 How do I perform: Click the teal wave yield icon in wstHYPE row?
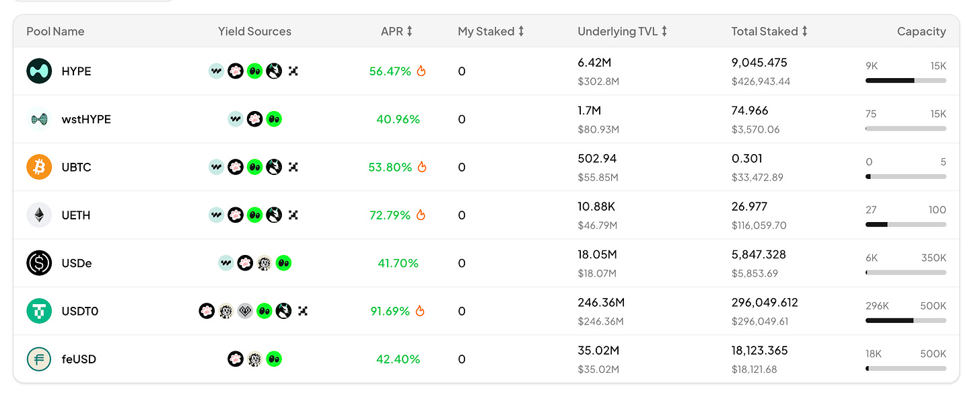(x=236, y=119)
